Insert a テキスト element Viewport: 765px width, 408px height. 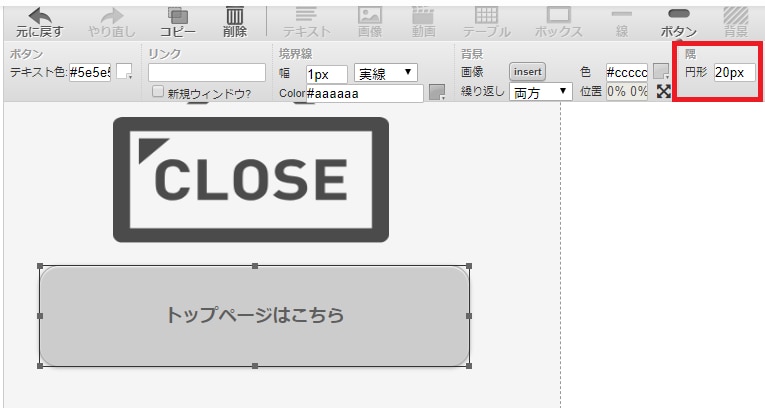click(x=306, y=23)
